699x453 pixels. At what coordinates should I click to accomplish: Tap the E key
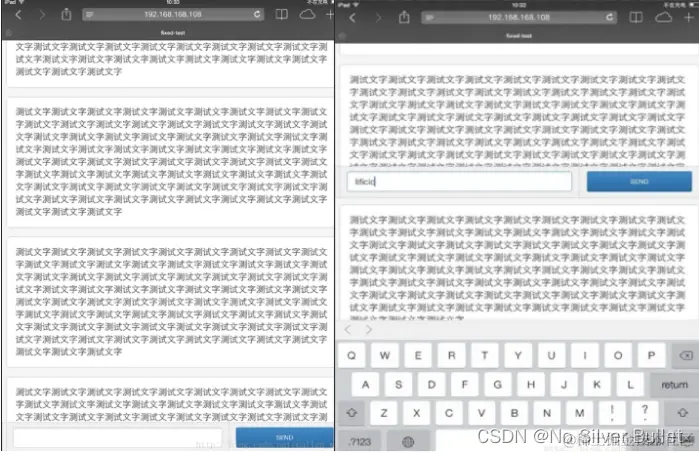[418, 355]
